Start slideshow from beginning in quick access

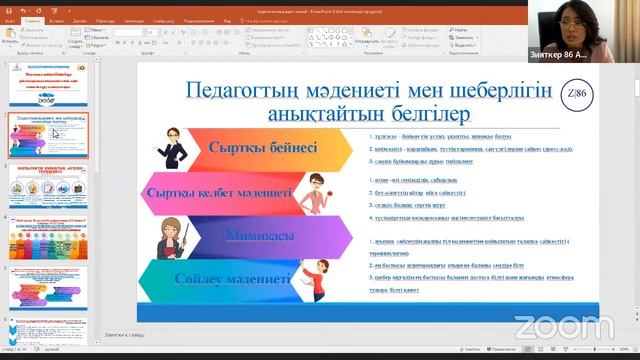tap(54, 11)
